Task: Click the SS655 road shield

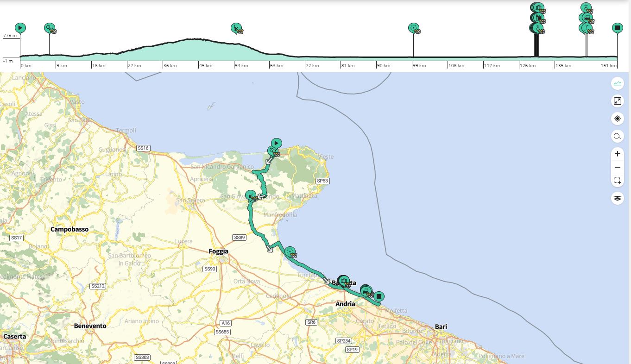Action: coord(222,332)
